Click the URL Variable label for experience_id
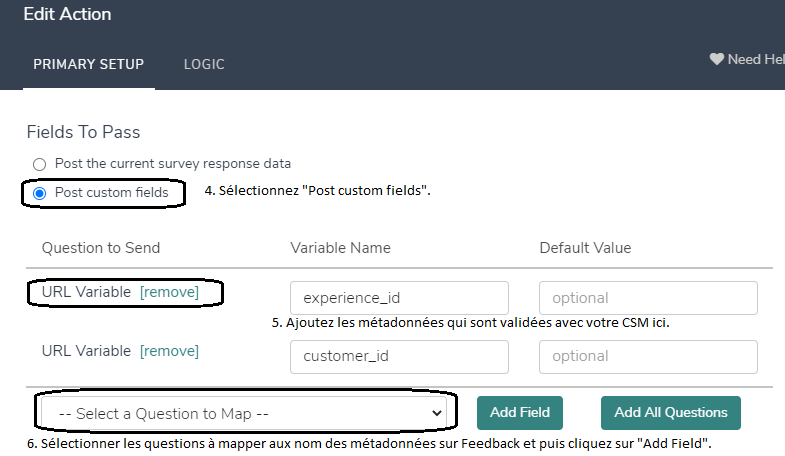 coord(86,292)
